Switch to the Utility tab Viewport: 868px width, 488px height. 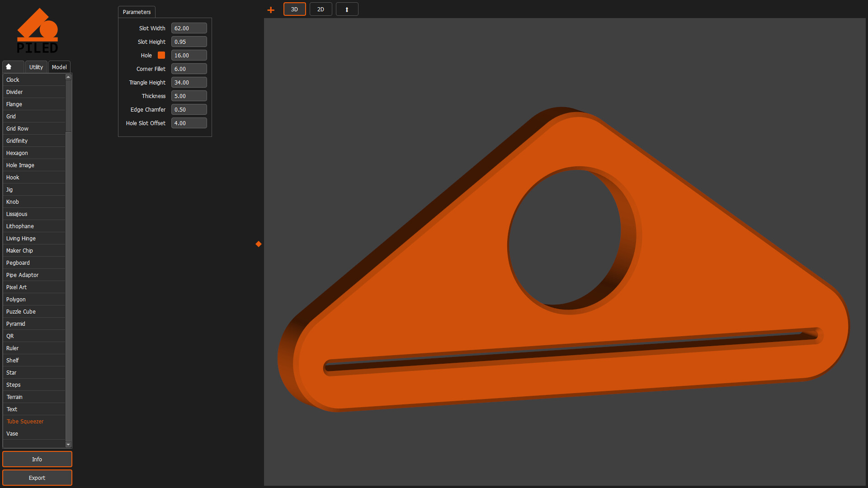coord(36,66)
